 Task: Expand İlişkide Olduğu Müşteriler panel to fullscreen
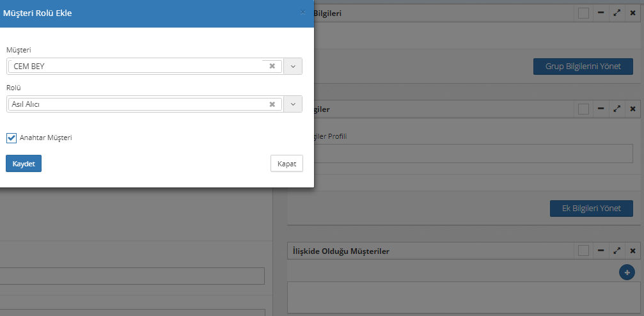pos(617,251)
